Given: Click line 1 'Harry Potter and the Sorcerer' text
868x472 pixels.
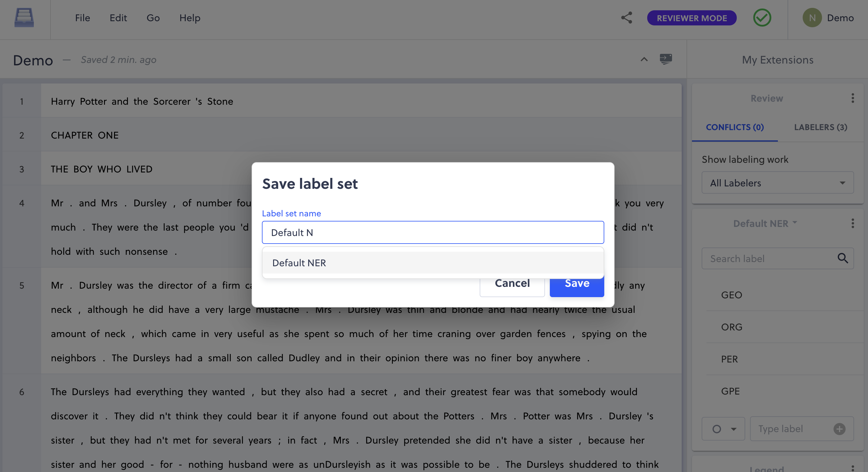Looking at the screenshot, I should (x=142, y=101).
